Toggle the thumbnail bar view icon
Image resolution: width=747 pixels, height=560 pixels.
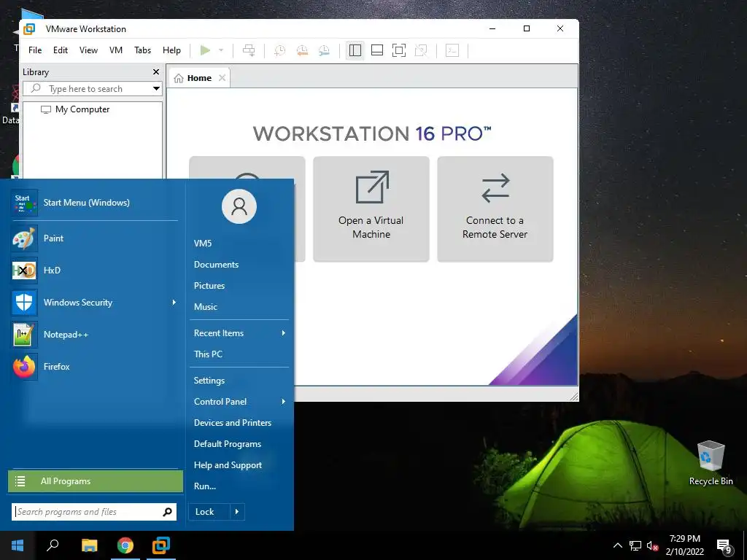(x=377, y=50)
